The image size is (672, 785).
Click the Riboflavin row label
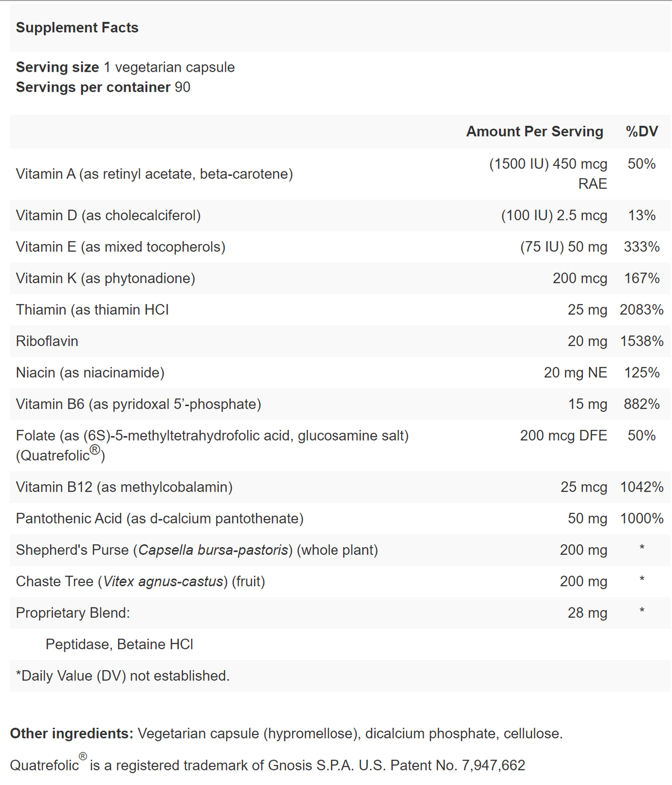click(x=47, y=341)
